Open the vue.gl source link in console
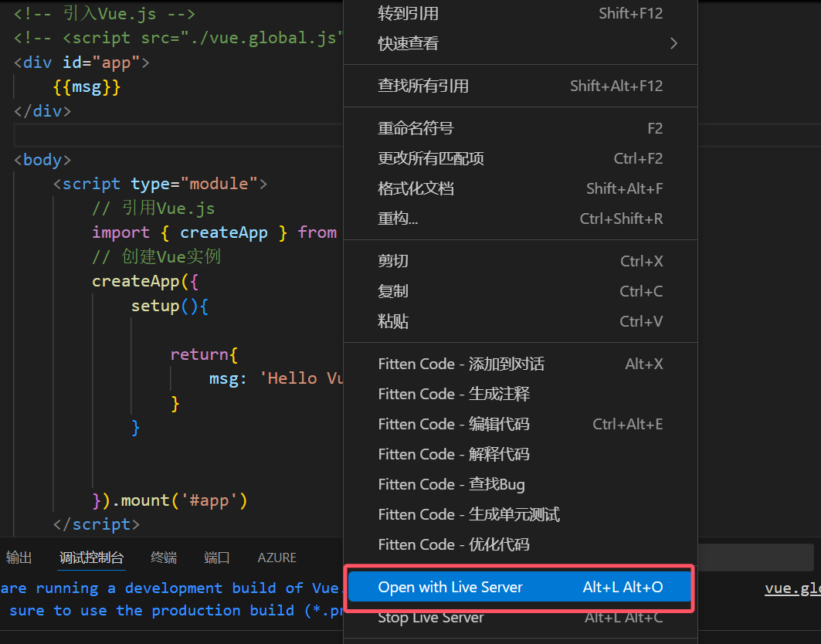The width and height of the screenshot is (821, 644). [x=792, y=588]
